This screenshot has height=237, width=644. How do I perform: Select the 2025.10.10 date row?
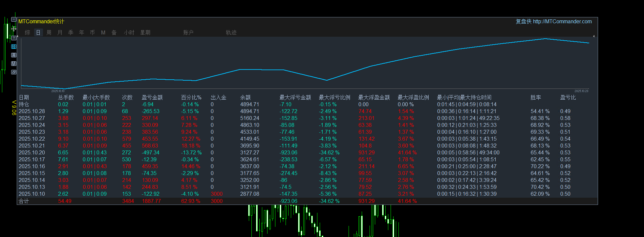pos(32,194)
